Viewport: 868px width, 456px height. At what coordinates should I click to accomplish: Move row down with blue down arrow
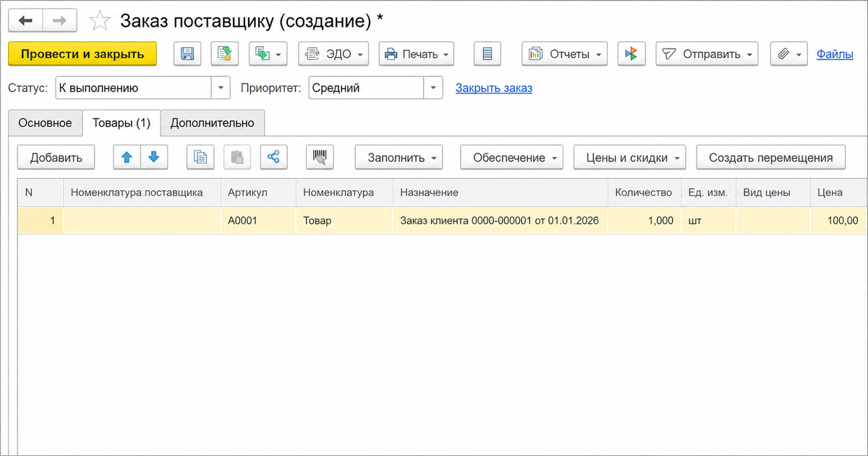coord(153,157)
